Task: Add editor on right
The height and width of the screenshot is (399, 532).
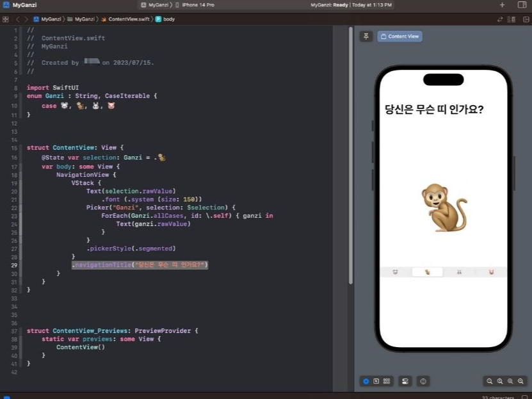Action: coord(526,19)
